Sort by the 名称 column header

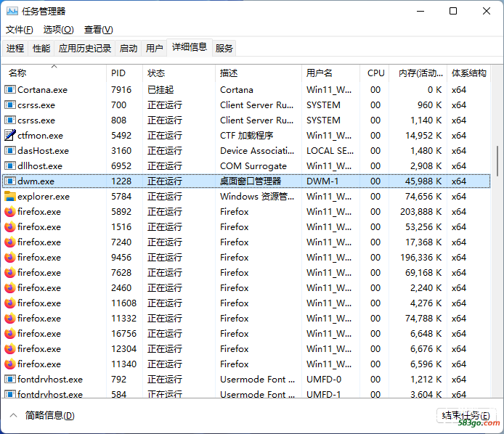pyautogui.click(x=54, y=73)
